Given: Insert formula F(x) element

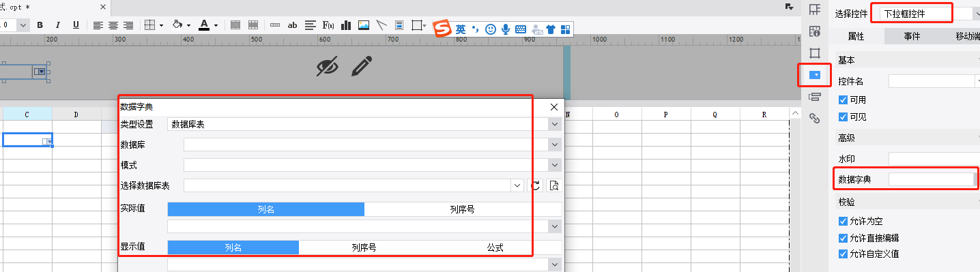Looking at the screenshot, I should point(328,25).
